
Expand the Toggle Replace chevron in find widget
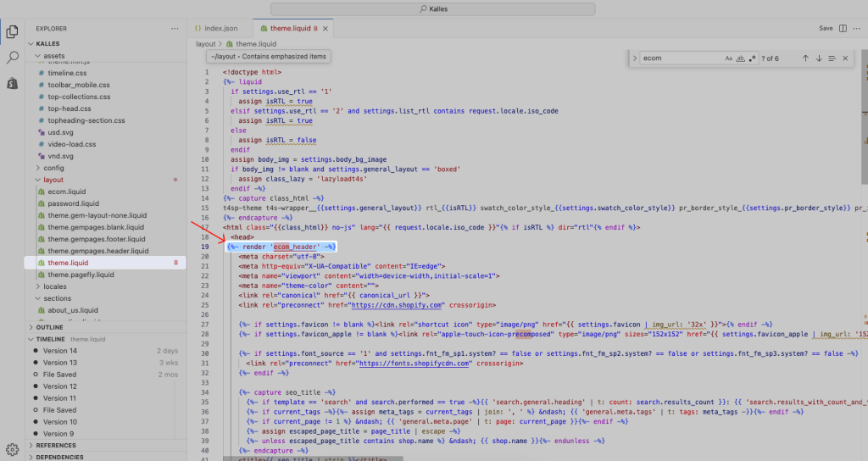635,58
